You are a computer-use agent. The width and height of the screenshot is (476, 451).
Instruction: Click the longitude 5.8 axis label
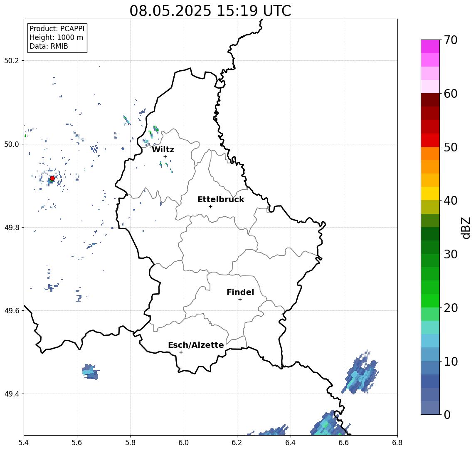tap(130, 443)
